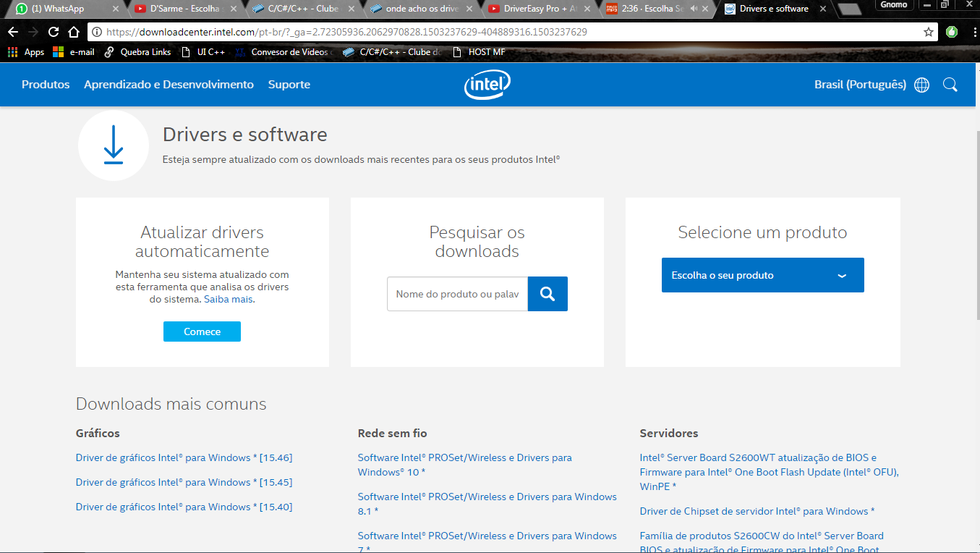Open the Produtos menu
980x553 pixels.
click(46, 85)
